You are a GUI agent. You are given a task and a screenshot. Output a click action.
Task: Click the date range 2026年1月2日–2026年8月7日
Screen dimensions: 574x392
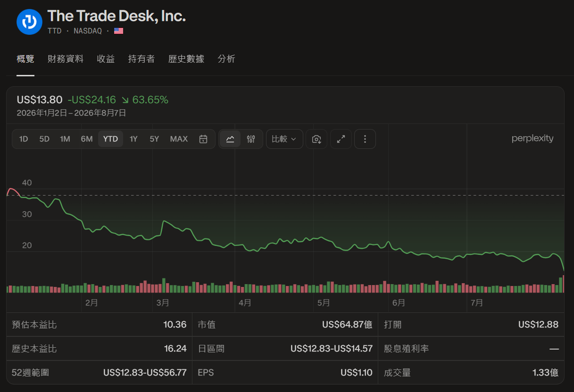(x=71, y=113)
